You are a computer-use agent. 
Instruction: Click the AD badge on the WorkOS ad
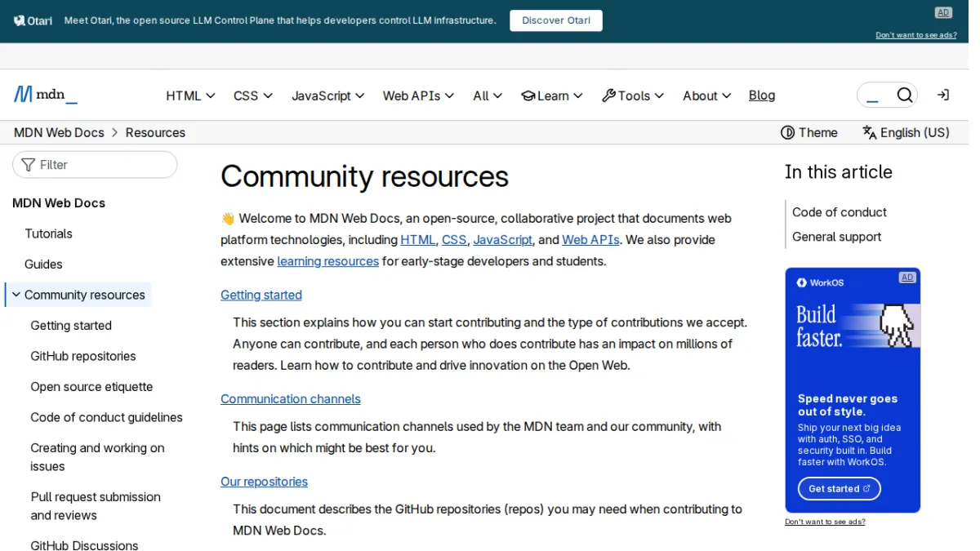[x=907, y=278]
